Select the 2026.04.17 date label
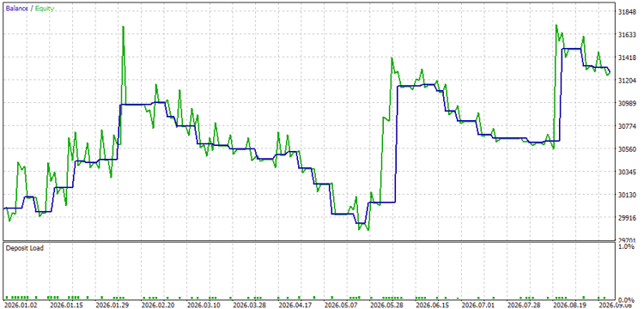Image resolution: width=644 pixels, height=309 pixels. [295, 306]
